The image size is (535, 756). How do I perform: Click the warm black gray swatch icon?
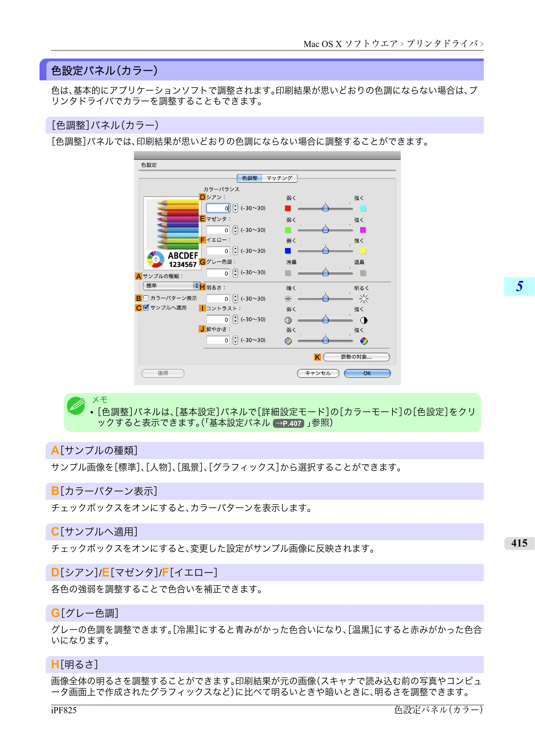tap(363, 273)
